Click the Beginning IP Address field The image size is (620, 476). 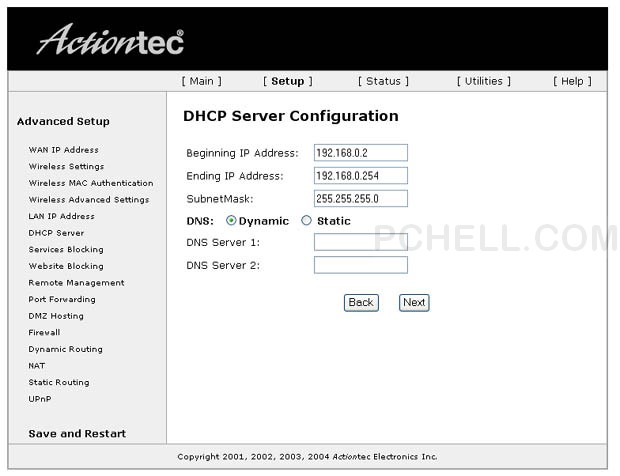point(360,153)
